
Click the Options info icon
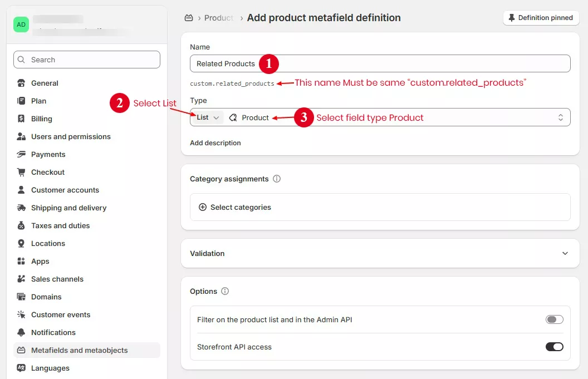click(x=225, y=292)
